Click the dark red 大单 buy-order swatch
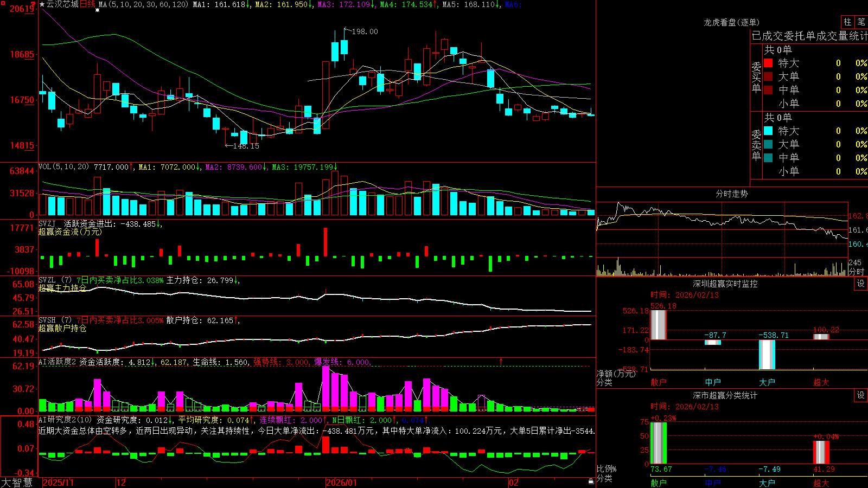 coord(768,76)
